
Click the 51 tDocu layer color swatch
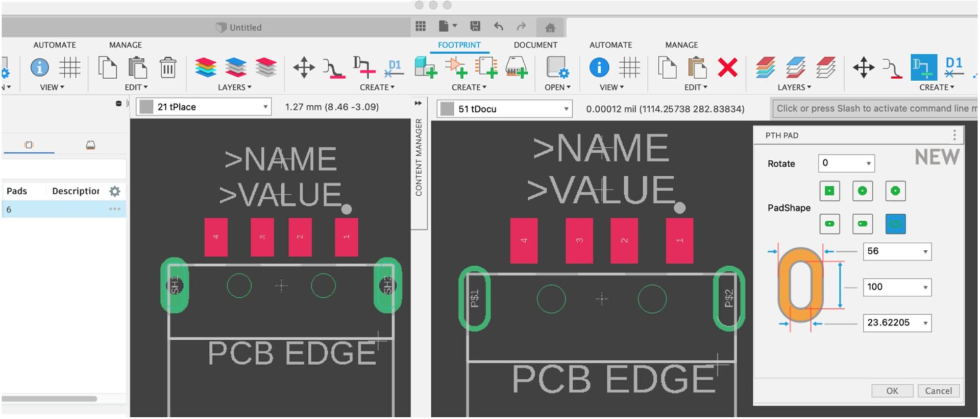pyautogui.click(x=447, y=109)
